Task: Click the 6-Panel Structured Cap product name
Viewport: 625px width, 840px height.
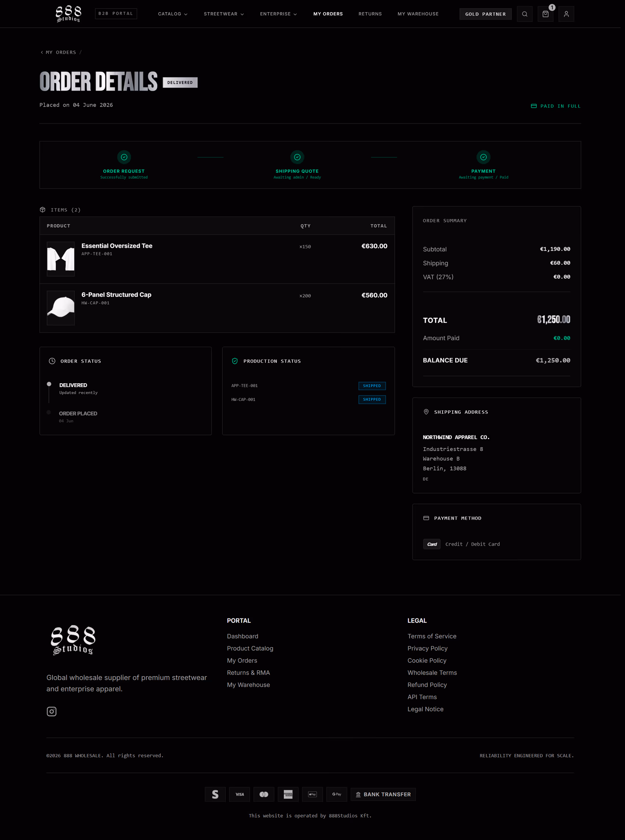Action: pos(116,294)
